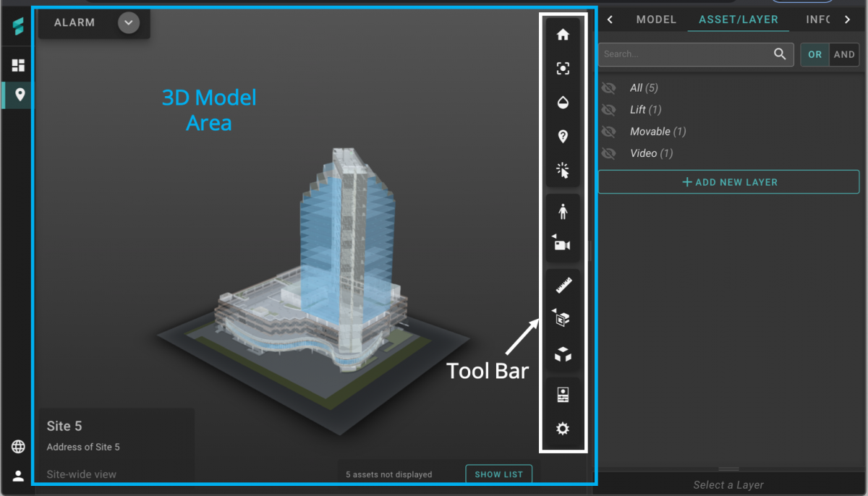Click the 3D cube tool in toolbar
Image resolution: width=868 pixels, height=496 pixels.
(563, 354)
